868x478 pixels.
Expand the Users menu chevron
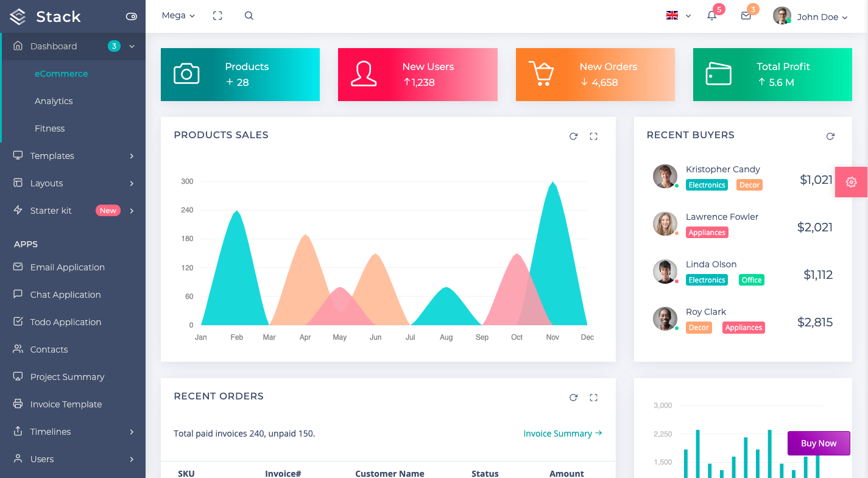point(132,459)
